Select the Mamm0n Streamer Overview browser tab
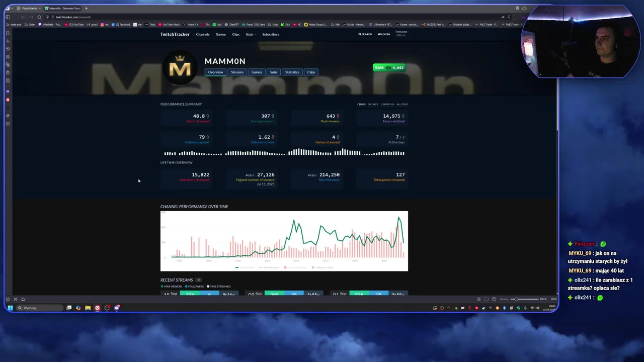644x362 pixels. [x=63, y=8]
